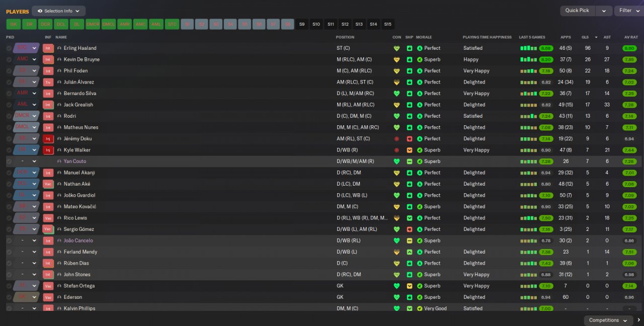The image size is (644, 326).
Task: Open Jack Grealish's AML position dropdown
Action: tap(26, 105)
